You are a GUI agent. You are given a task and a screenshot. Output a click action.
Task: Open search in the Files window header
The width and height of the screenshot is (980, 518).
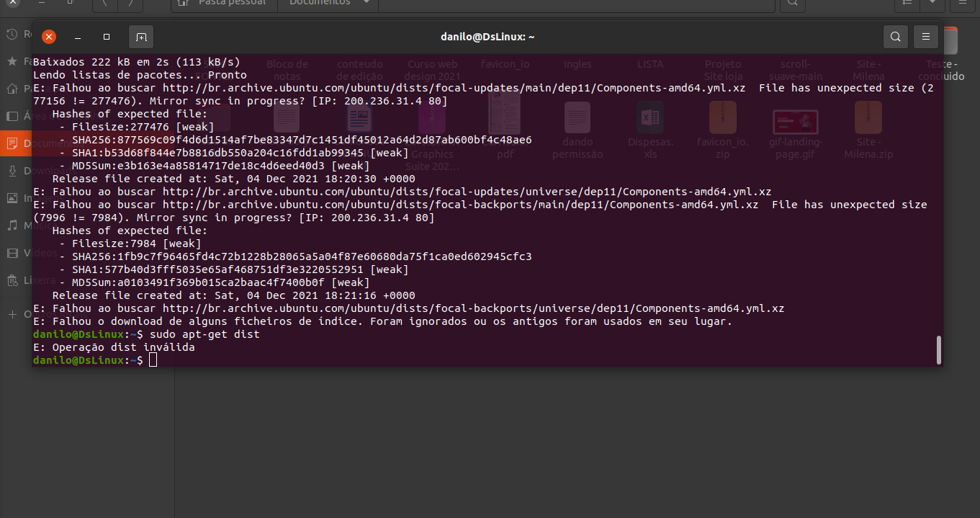[x=792, y=3]
